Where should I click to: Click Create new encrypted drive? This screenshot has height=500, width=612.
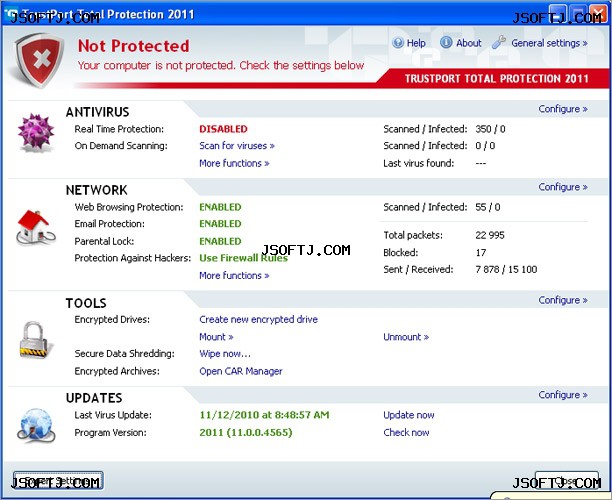tap(258, 320)
